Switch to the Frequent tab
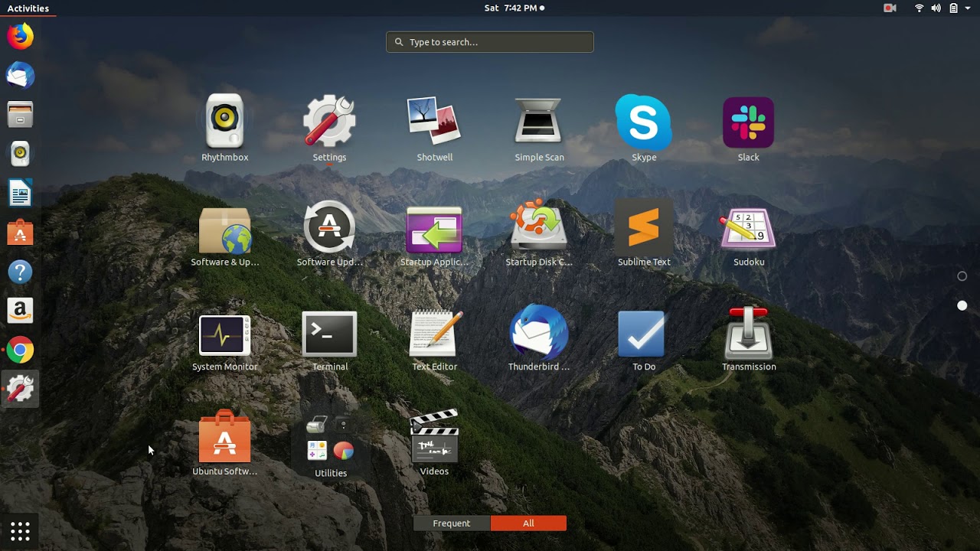The height and width of the screenshot is (551, 980). pos(452,523)
